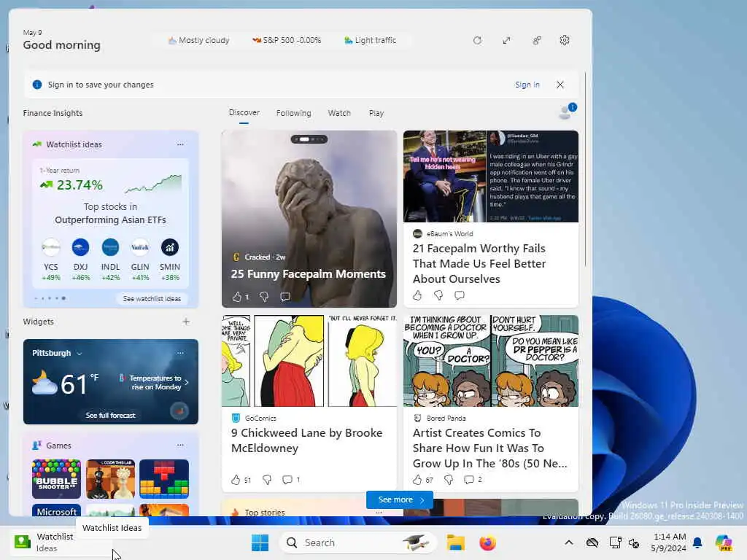Expand widgets board to full view
Viewport: 747px width, 560px height.
click(506, 41)
